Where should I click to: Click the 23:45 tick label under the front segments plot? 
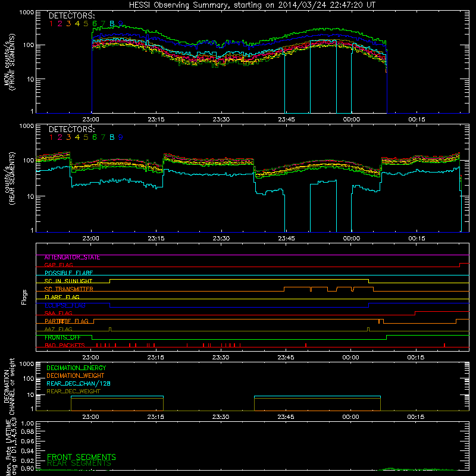pos(286,120)
